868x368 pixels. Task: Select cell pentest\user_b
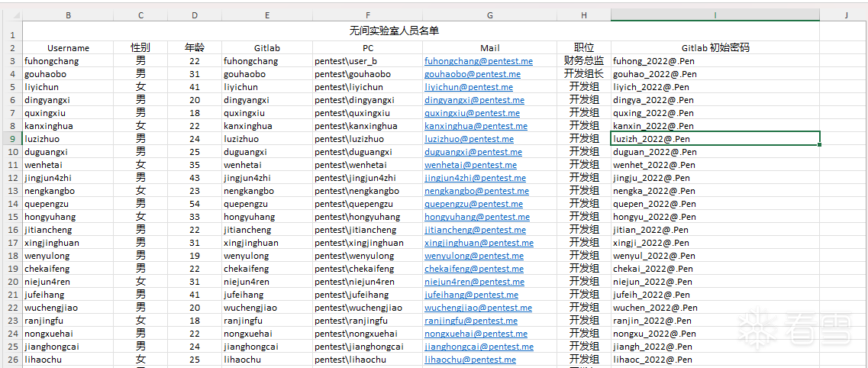point(367,61)
